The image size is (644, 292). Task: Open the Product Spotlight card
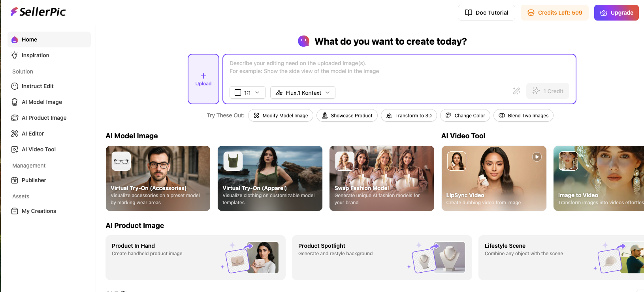(x=382, y=258)
